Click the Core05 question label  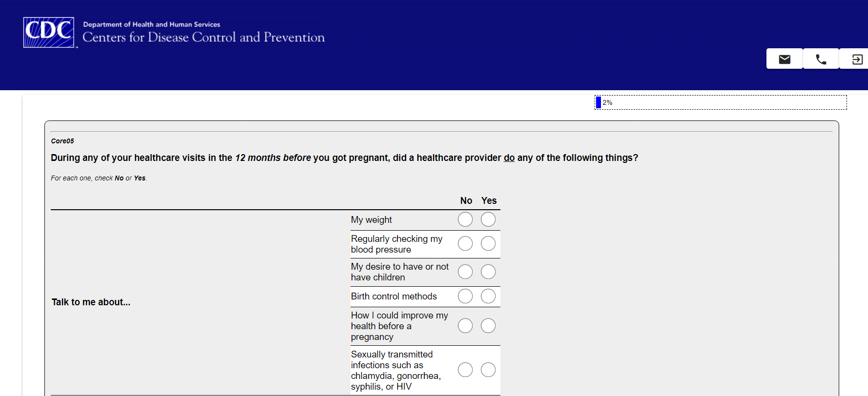[62, 141]
